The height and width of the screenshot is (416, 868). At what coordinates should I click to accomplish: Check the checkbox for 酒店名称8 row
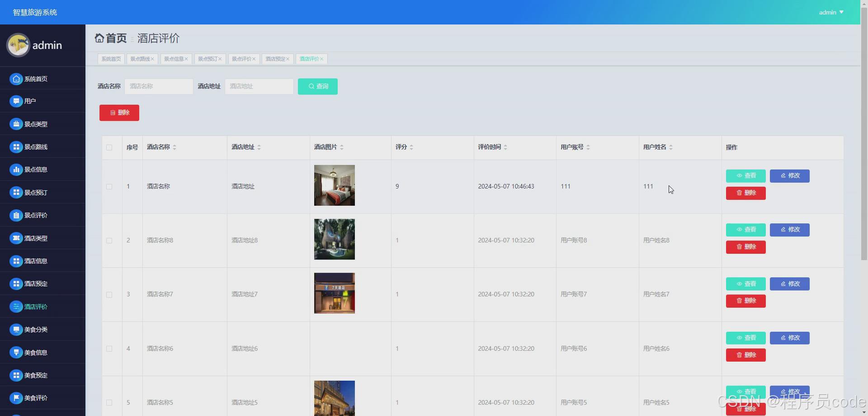109,241
